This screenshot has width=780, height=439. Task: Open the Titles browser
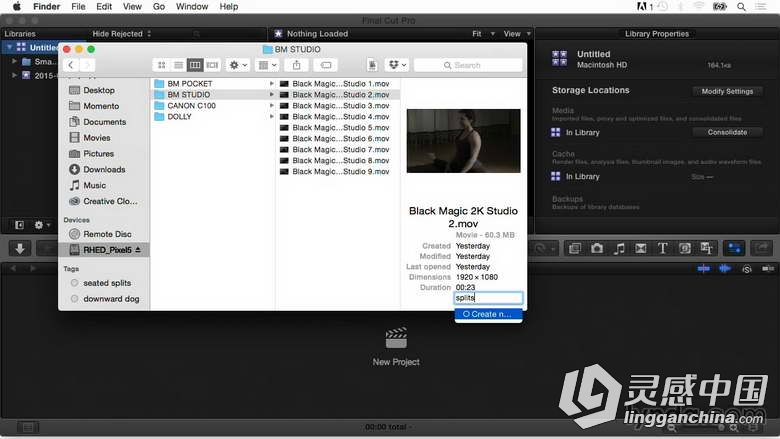point(662,248)
